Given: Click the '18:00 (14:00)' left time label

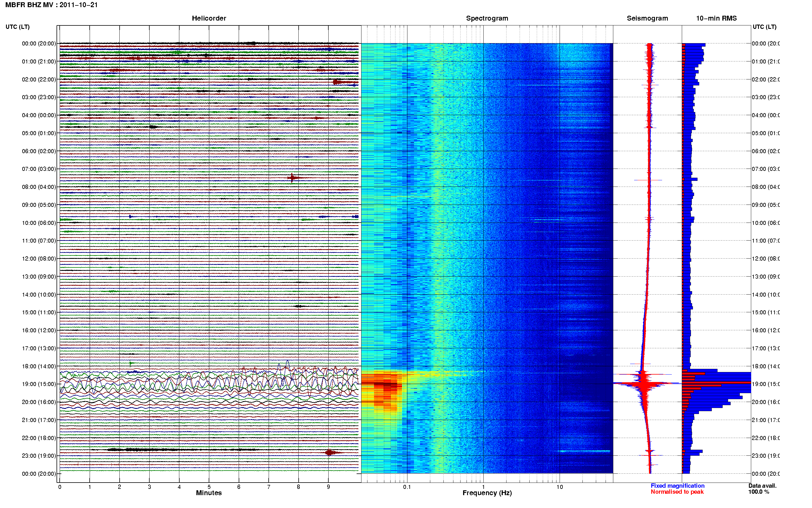Looking at the screenshot, I should click(39, 367).
